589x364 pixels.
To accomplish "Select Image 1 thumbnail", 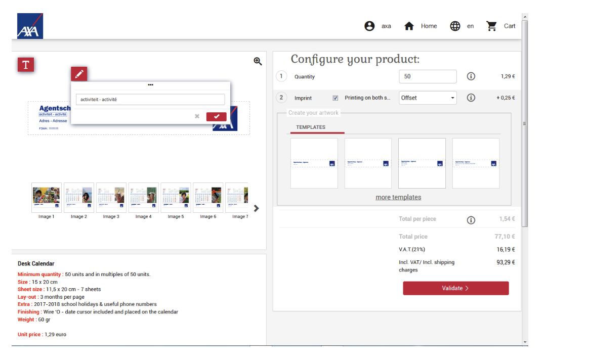I will tap(47, 198).
